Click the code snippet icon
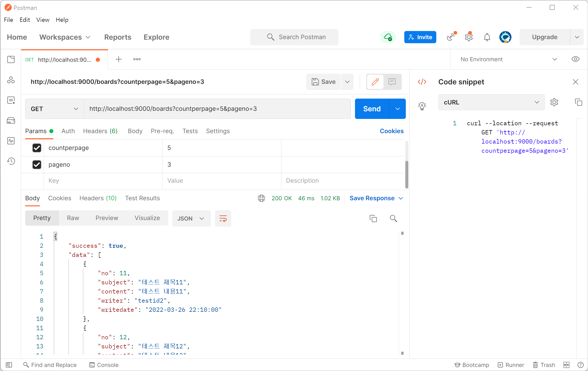This screenshot has height=371, width=588. (x=422, y=82)
